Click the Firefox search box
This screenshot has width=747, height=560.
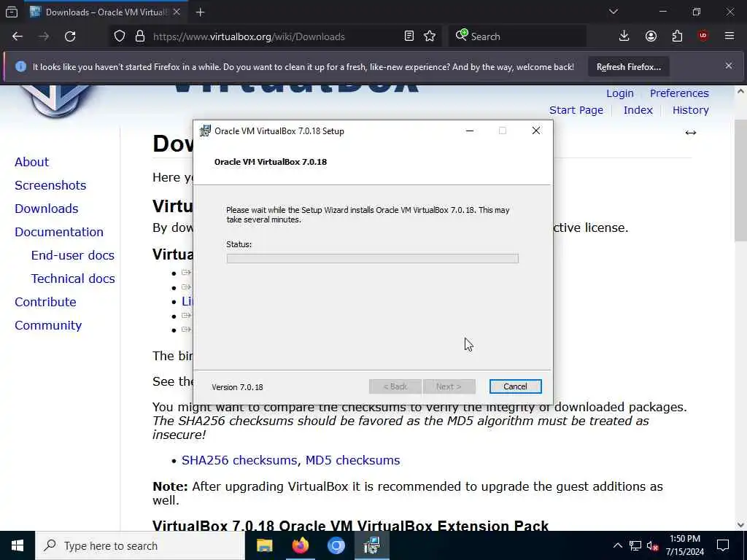coord(517,36)
